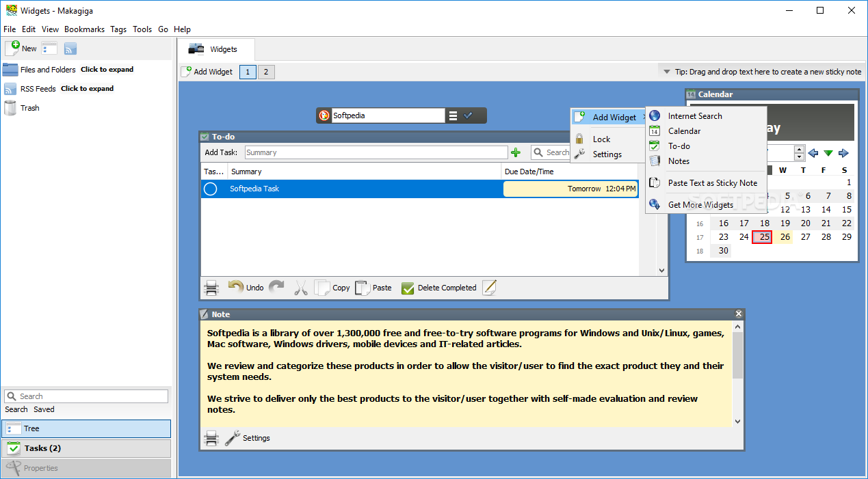Switch to widget page 1
Viewport: 868px width, 479px height.
click(x=248, y=72)
